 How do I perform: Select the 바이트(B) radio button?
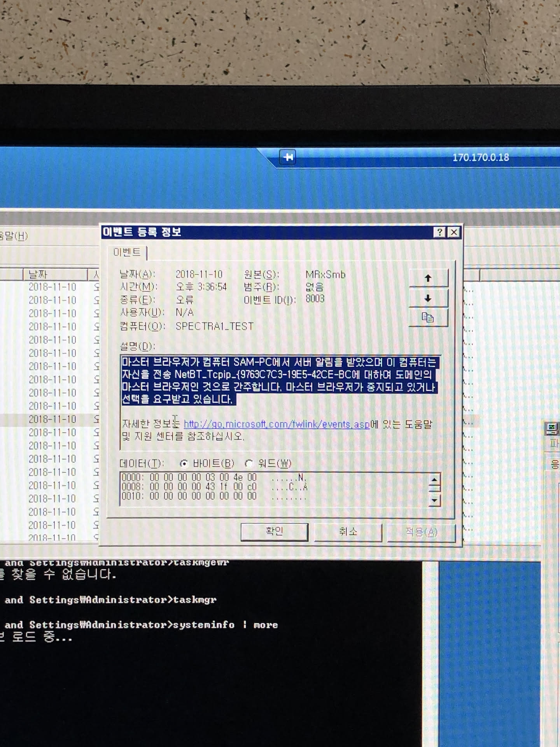(184, 463)
